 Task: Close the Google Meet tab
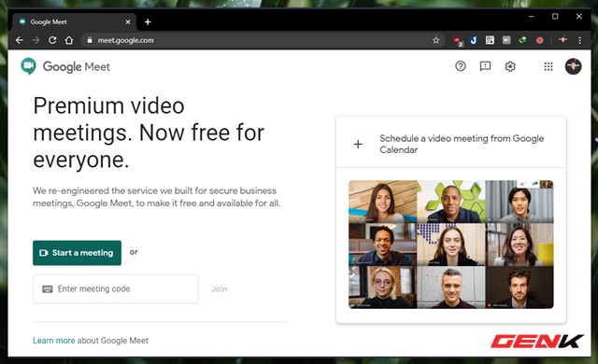click(128, 22)
